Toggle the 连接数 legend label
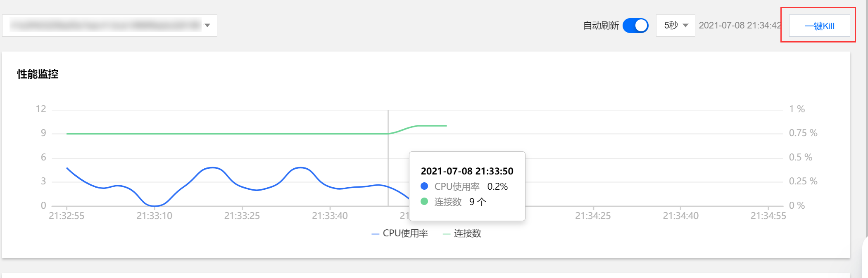Image resolution: width=868 pixels, height=278 pixels. tap(467, 233)
